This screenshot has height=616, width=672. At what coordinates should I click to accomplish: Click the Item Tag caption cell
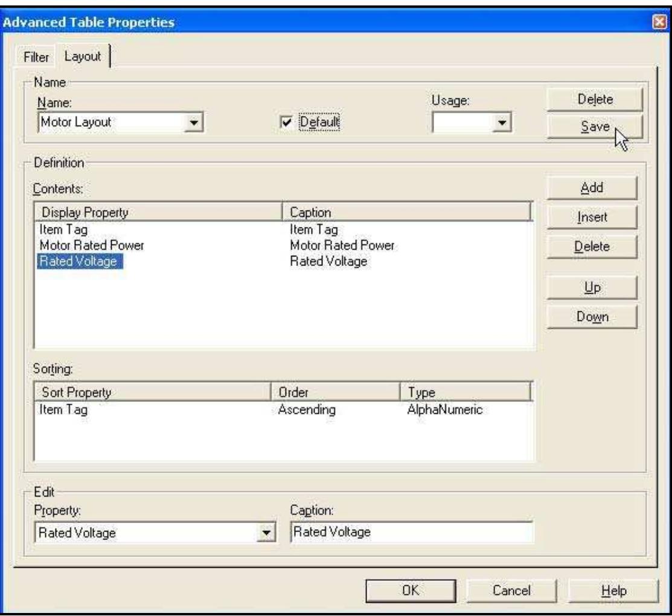pos(314,230)
